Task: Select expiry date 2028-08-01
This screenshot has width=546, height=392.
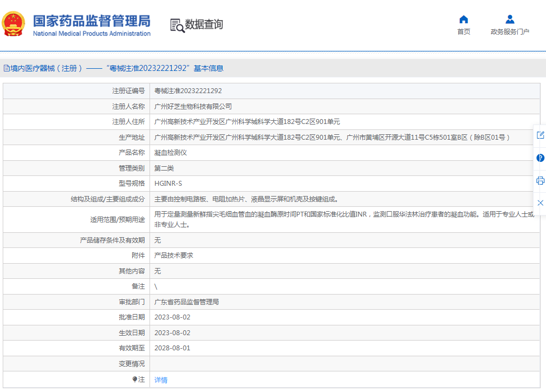Action: tap(172, 348)
